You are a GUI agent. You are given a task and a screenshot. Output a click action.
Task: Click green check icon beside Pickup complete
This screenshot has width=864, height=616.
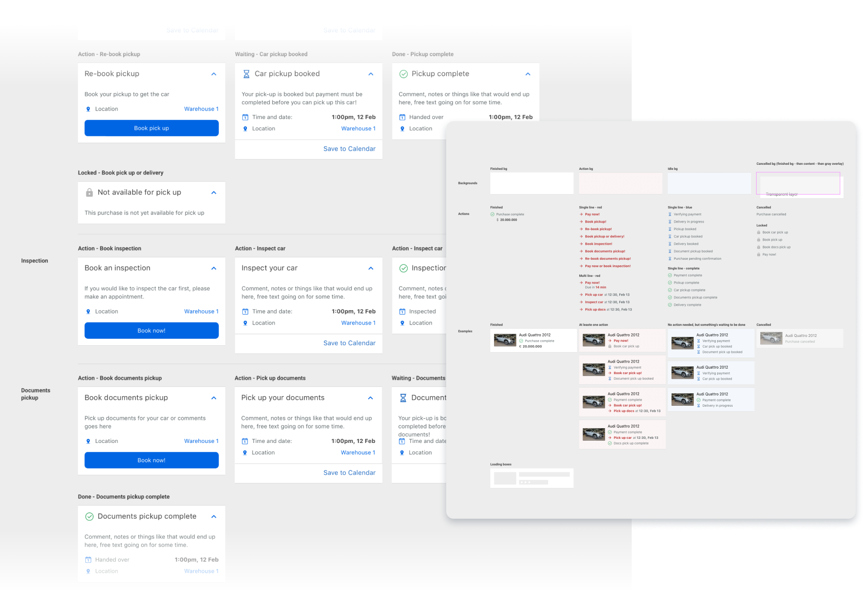404,74
